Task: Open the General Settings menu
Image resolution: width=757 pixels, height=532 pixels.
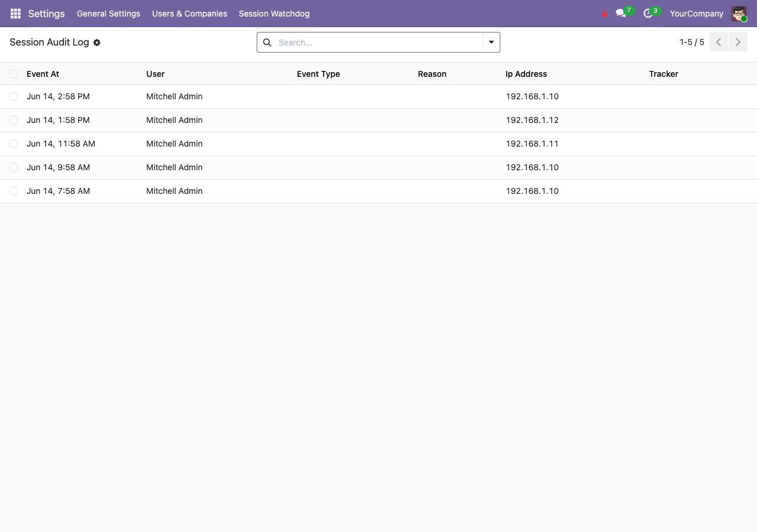Action: 109,14
